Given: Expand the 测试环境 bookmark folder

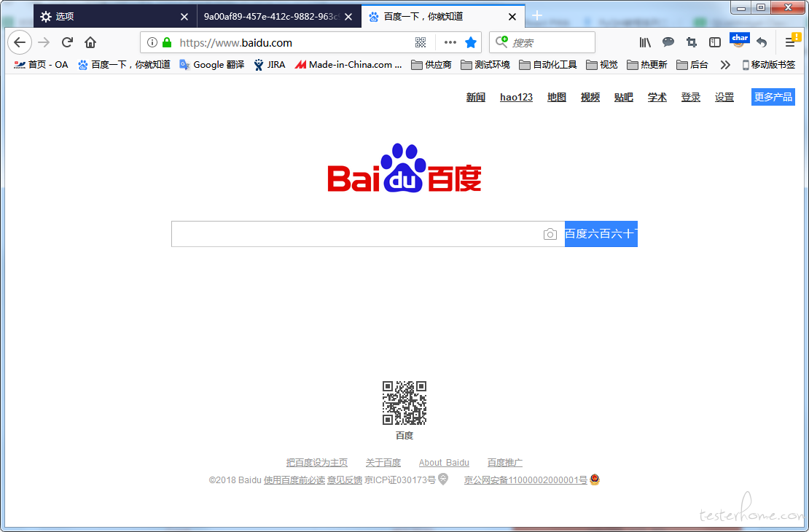Looking at the screenshot, I should tap(485, 65).
